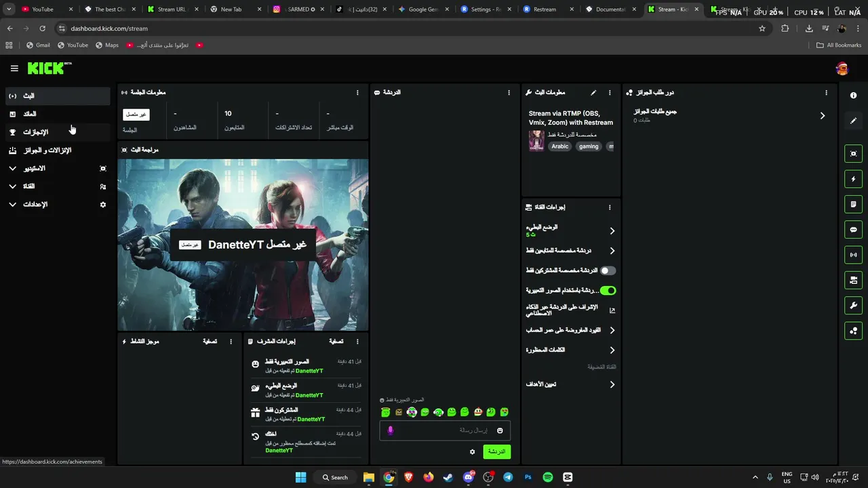Screen dimensions: 868x488
Task: Open slow mode settings chevron
Action: [612, 231]
